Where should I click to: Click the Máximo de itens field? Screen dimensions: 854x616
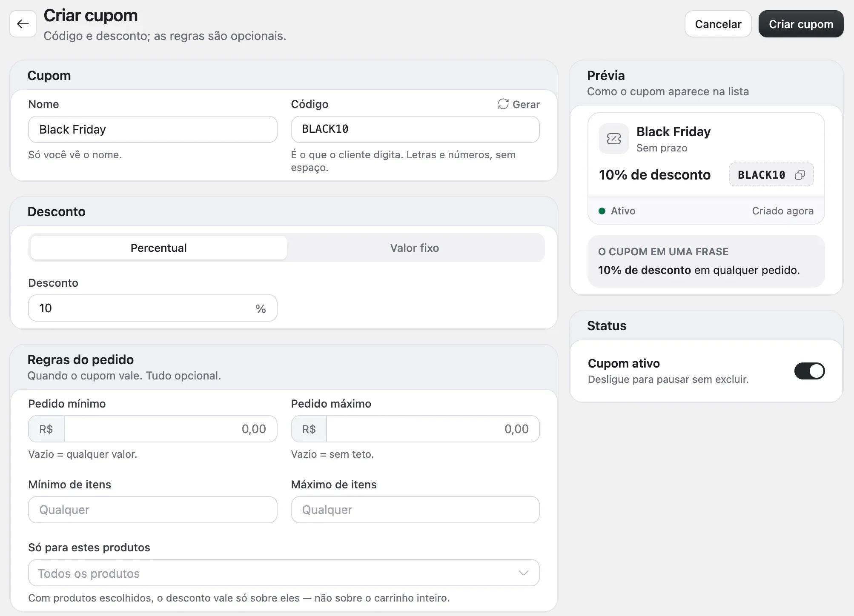point(415,510)
